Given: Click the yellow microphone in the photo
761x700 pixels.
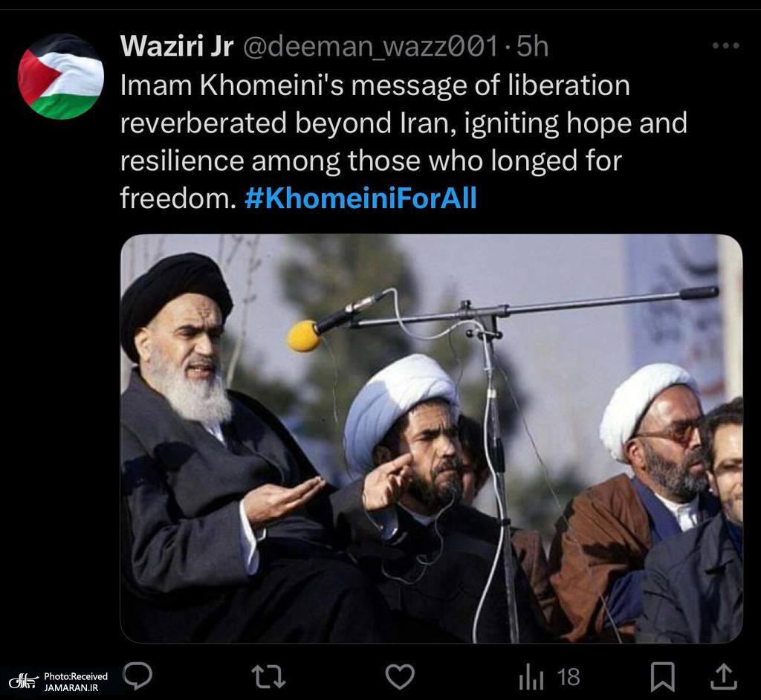Looking at the screenshot, I should [304, 335].
